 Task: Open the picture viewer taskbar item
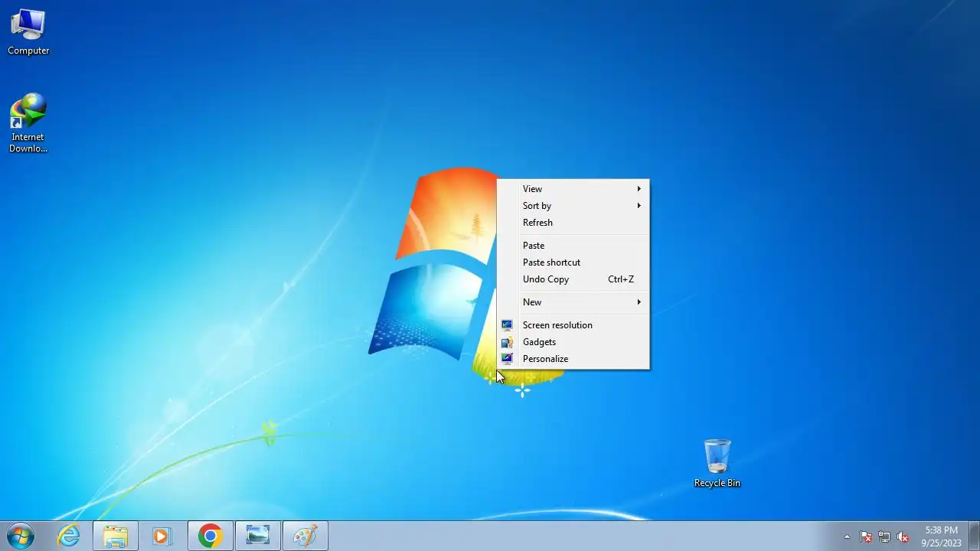[258, 536]
